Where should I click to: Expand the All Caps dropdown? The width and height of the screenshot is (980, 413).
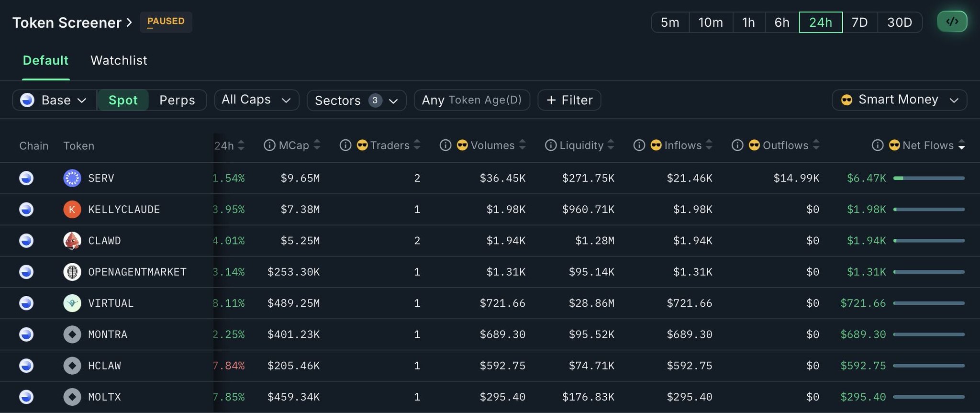click(256, 100)
